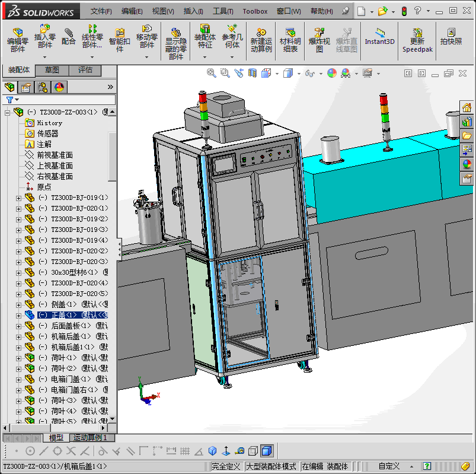This screenshot has height=474, width=476.
Task: Click the Appearances color sphere in task pane
Action: click(x=467, y=164)
